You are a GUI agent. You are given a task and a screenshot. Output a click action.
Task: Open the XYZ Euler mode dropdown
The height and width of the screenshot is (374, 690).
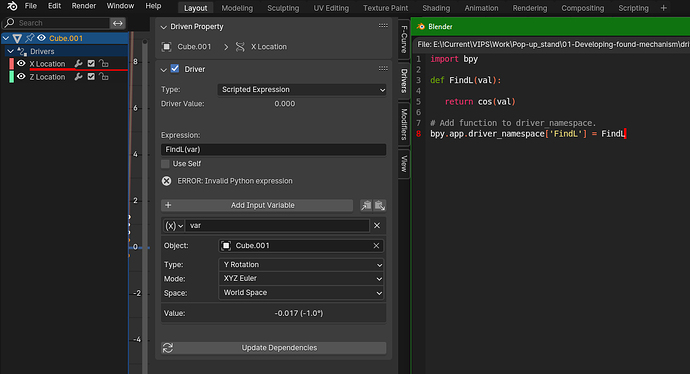[301, 279]
